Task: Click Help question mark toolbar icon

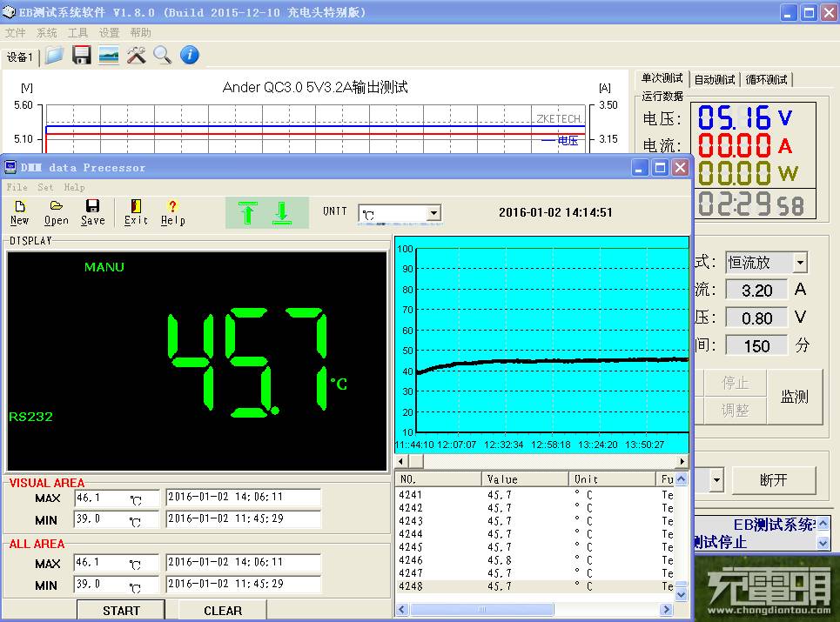Action: tap(173, 212)
